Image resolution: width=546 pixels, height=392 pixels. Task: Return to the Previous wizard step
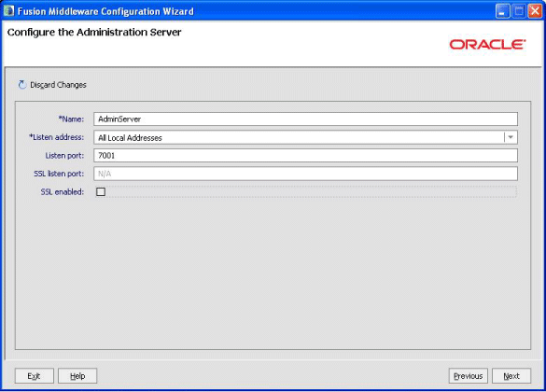point(468,376)
